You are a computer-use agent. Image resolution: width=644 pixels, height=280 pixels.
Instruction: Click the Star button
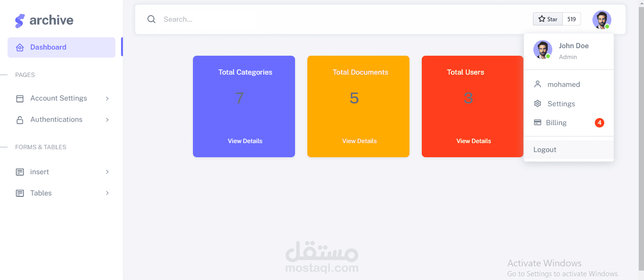[x=548, y=19]
